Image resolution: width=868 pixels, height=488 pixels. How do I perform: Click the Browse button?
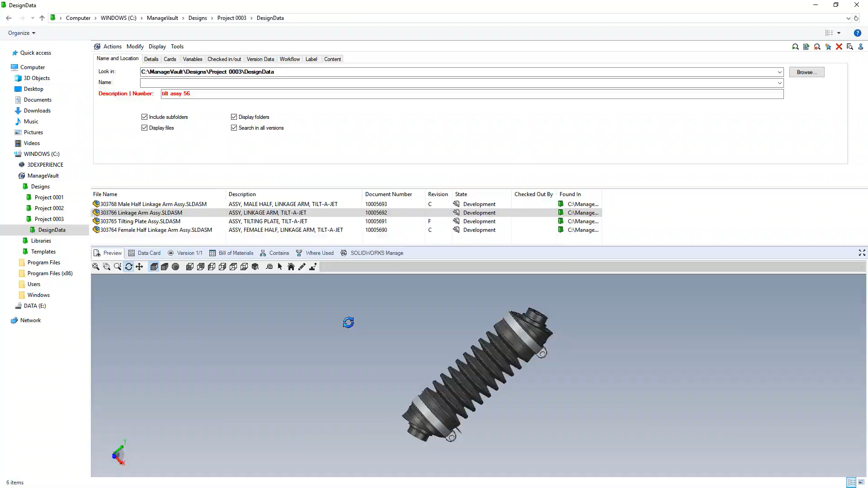point(807,72)
